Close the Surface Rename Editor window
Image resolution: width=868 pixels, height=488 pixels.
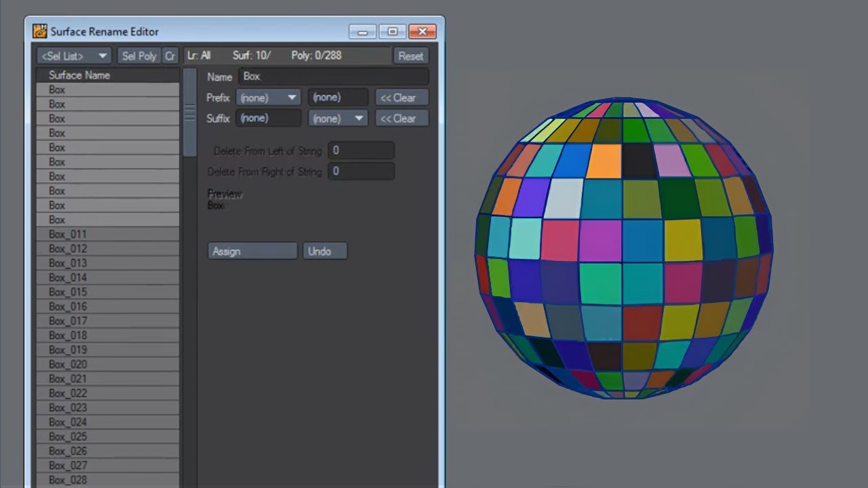422,31
